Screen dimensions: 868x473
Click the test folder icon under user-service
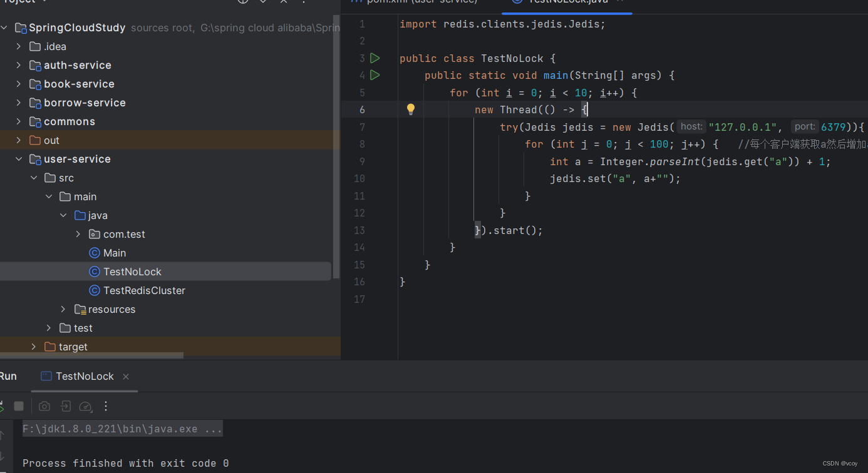coord(65,328)
